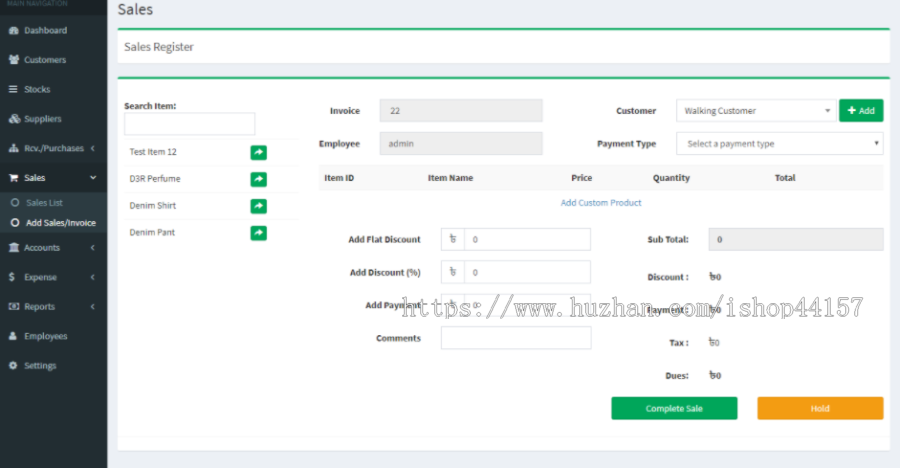Click the Reports money icon
This screenshot has width=900, height=468.
click(x=14, y=307)
